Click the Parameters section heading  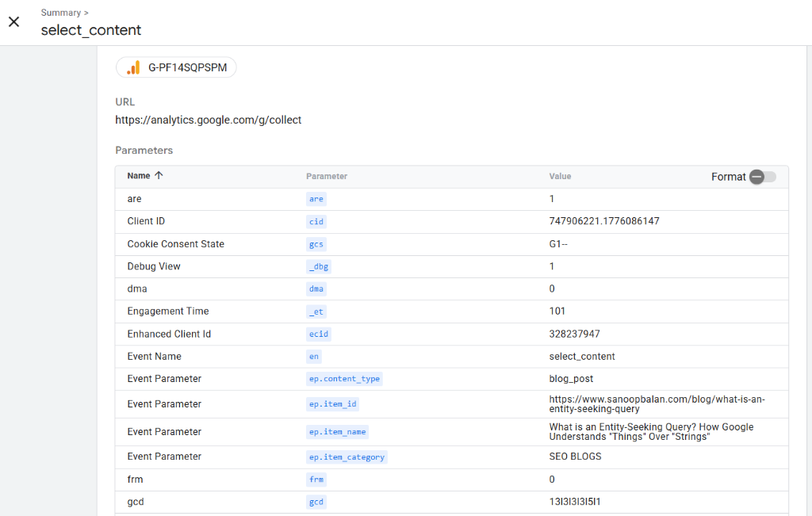click(x=144, y=150)
